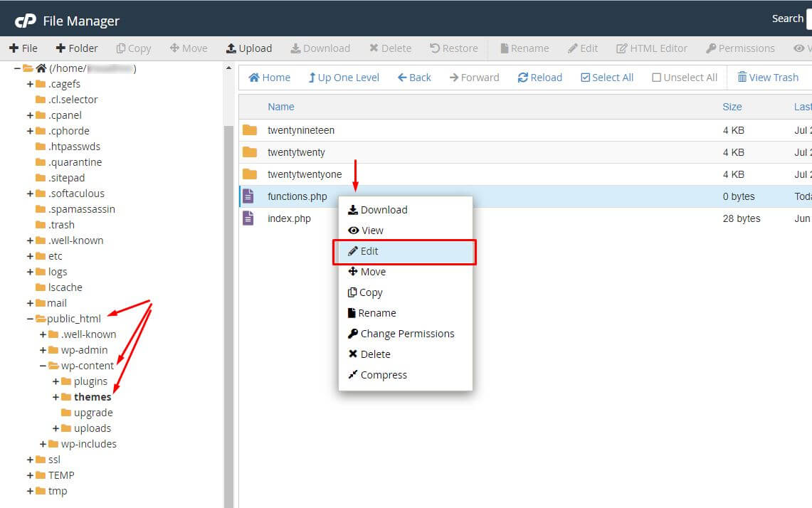
Task: Expand the logs folder node
Action: pyautogui.click(x=30, y=272)
